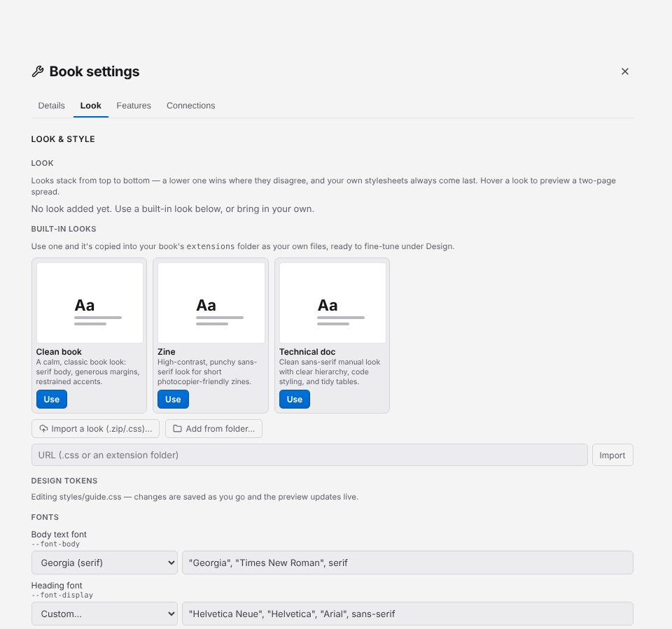Click the FONTS section heading
Viewport: 672px width, 629px height.
tap(45, 517)
